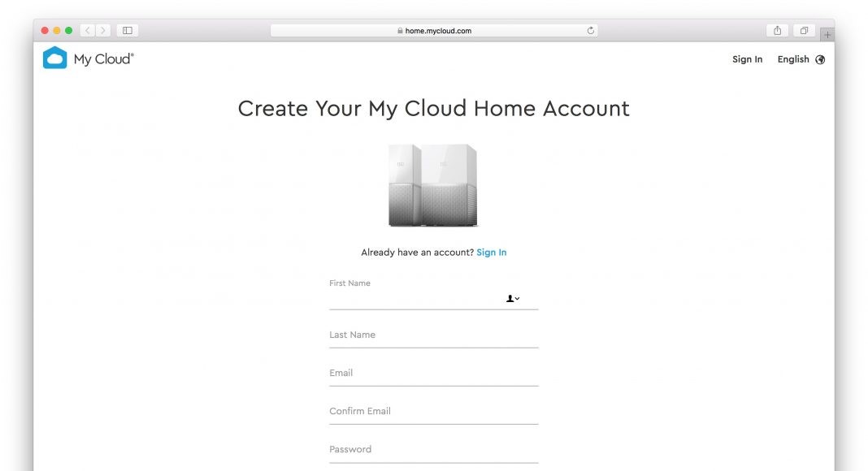Viewport: 868px width, 471px height.
Task: Open the English language selector
Action: [793, 59]
